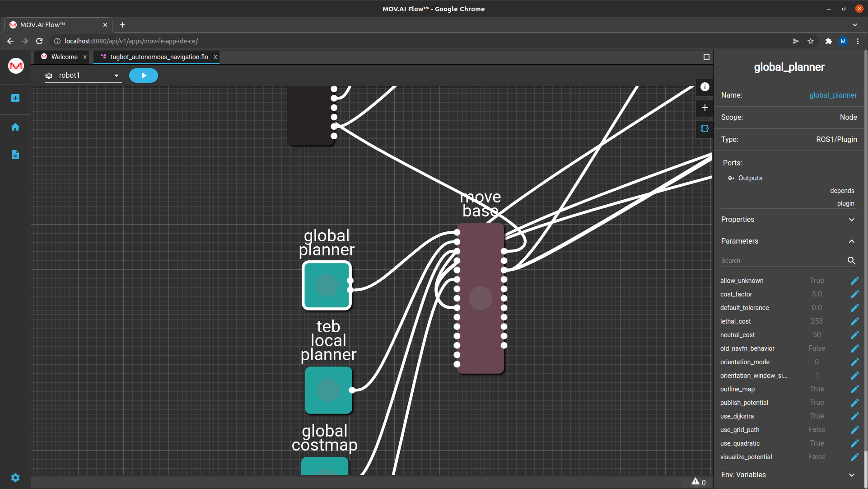The height and width of the screenshot is (489, 868).
Task: Select the teb local planner node
Action: coord(328,390)
